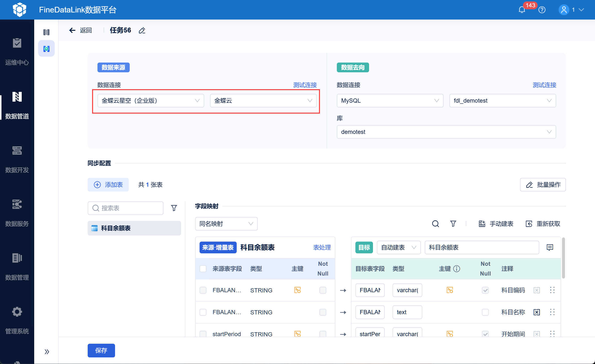Click the 保存 button

(x=101, y=351)
